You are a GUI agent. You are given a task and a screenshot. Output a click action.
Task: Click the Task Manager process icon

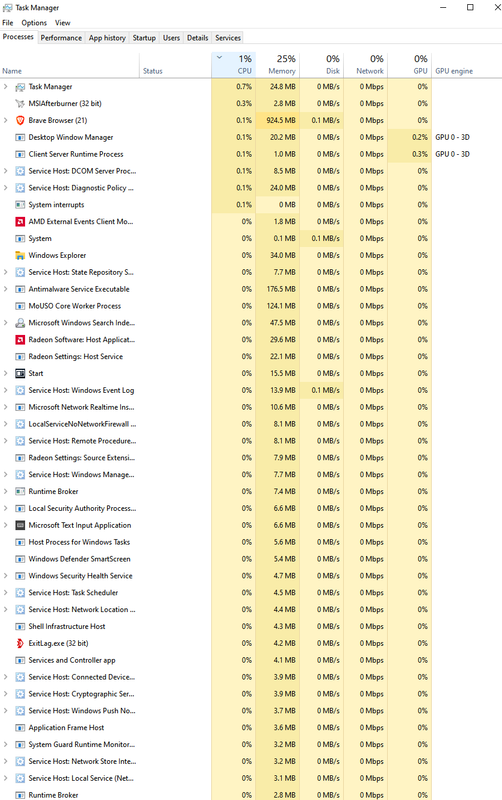[x=20, y=87]
